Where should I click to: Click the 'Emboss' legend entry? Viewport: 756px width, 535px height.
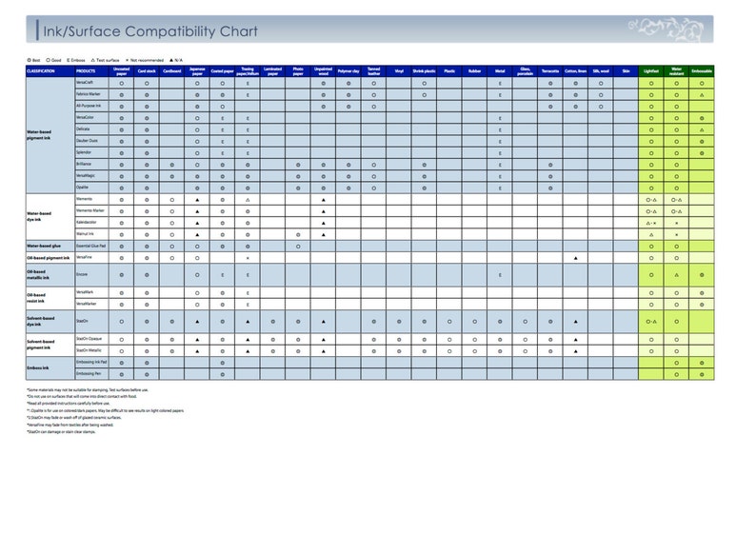(x=76, y=60)
